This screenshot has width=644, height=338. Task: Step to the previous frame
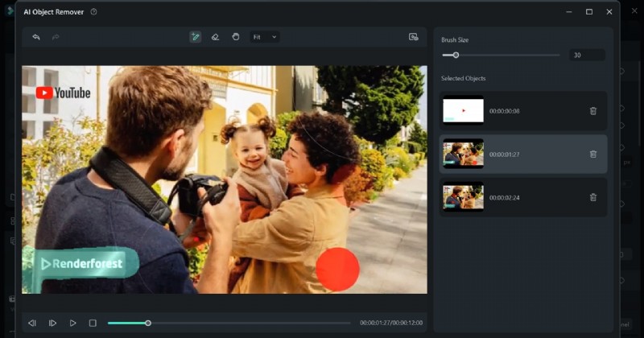(x=32, y=323)
